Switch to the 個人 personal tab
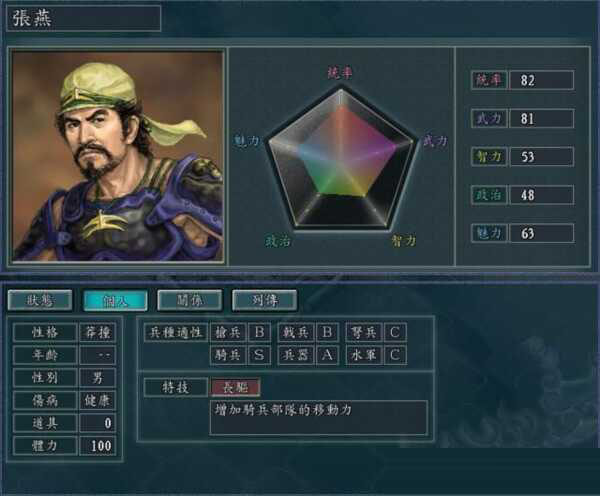600x496 pixels. coord(115,300)
